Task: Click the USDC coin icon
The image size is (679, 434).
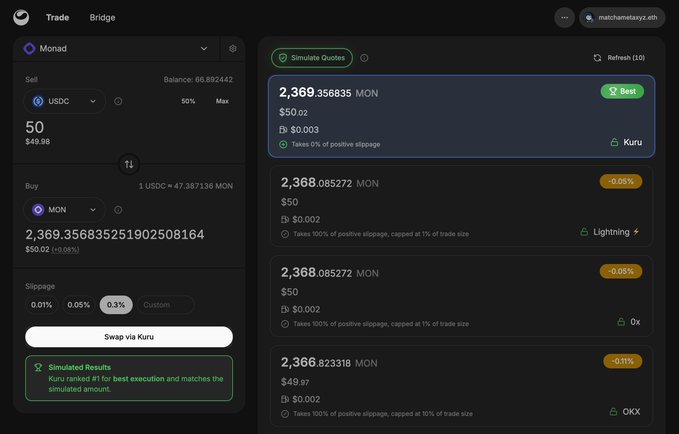Action: (38, 101)
